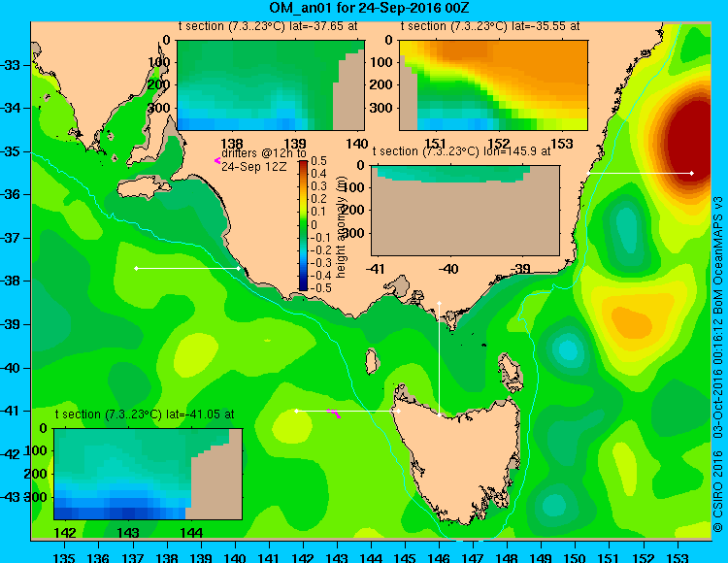The height and width of the screenshot is (563, 728).
Task: Click the -40 axis label under the lon=145.9 inset
Action: [448, 269]
